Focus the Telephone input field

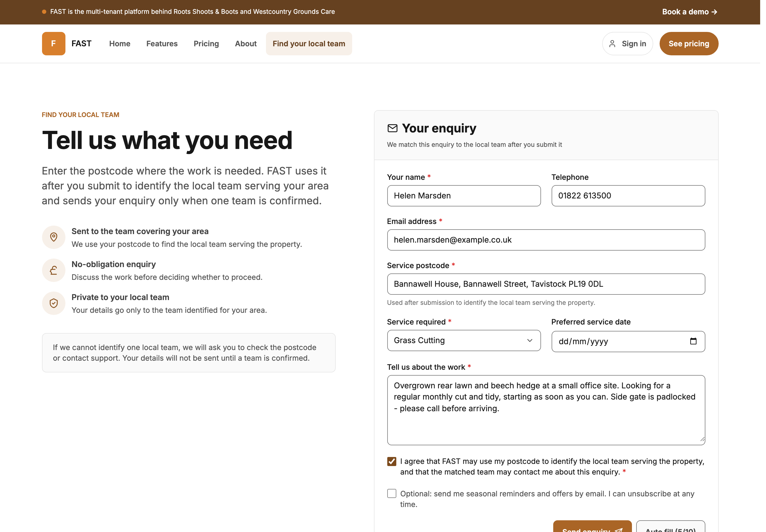(x=628, y=196)
